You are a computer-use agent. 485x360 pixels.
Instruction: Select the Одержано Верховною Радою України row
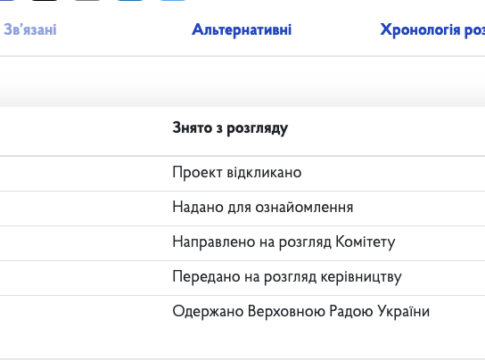[x=242, y=312]
